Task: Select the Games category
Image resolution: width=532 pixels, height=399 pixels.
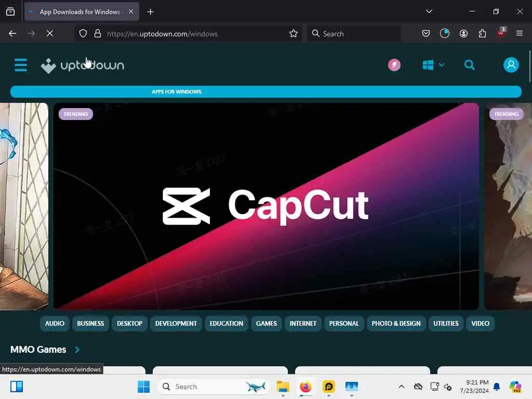Action: tap(267, 323)
